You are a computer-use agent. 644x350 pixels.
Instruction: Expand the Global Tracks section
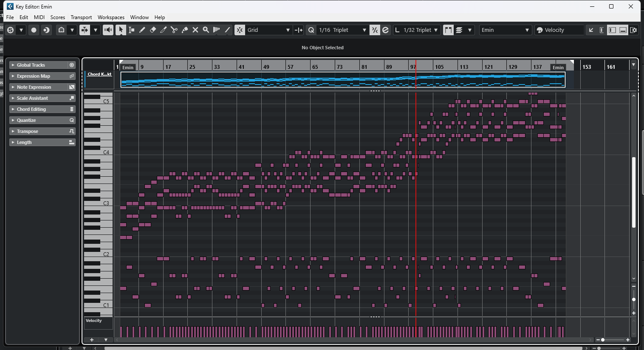tap(13, 65)
